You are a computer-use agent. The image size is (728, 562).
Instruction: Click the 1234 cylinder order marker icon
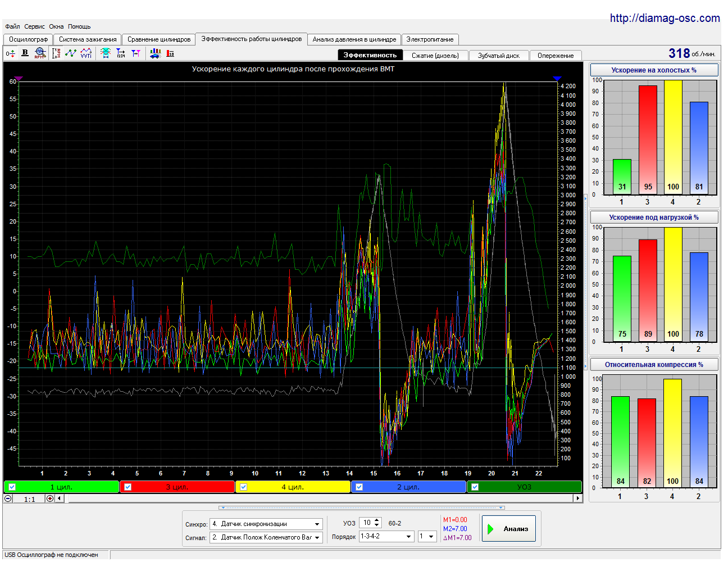click(x=121, y=53)
